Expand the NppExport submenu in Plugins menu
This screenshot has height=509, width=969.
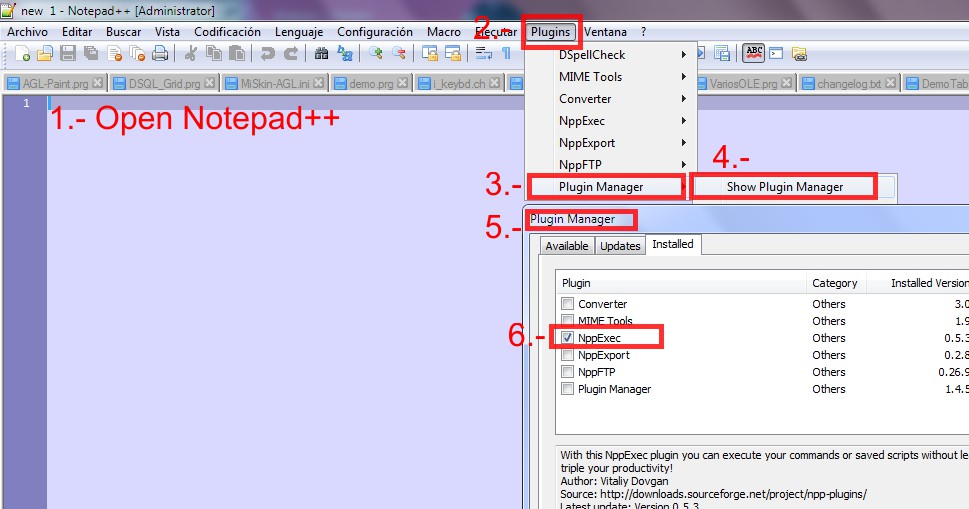pyautogui.click(x=611, y=143)
